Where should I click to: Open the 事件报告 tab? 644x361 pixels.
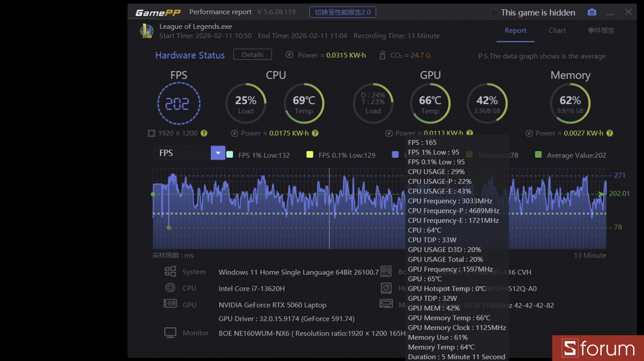tap(601, 31)
